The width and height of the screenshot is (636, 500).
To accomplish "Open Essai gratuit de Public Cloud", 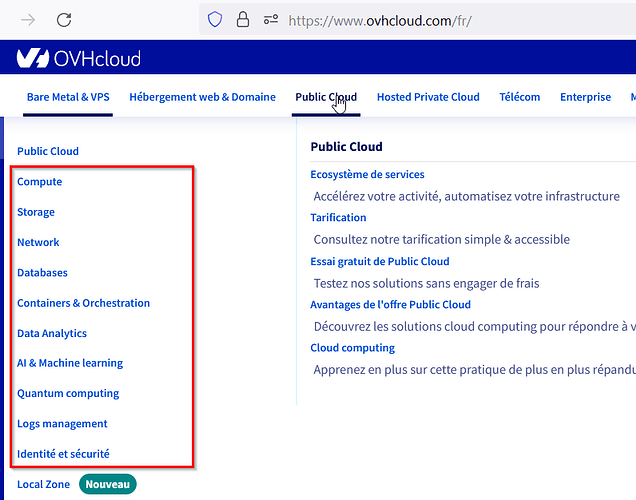I will click(380, 261).
